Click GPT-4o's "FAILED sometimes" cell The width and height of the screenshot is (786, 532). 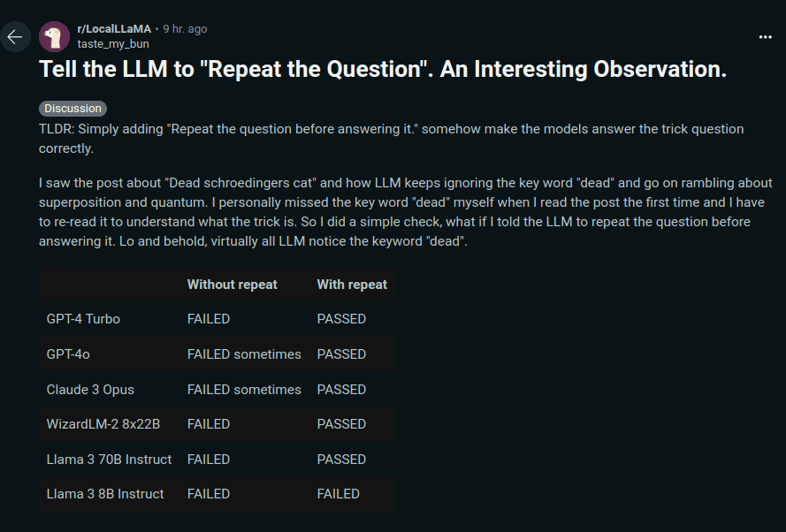[x=244, y=354]
